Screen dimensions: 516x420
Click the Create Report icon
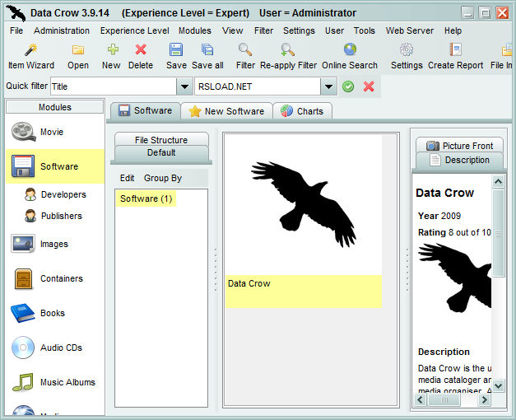(455, 49)
